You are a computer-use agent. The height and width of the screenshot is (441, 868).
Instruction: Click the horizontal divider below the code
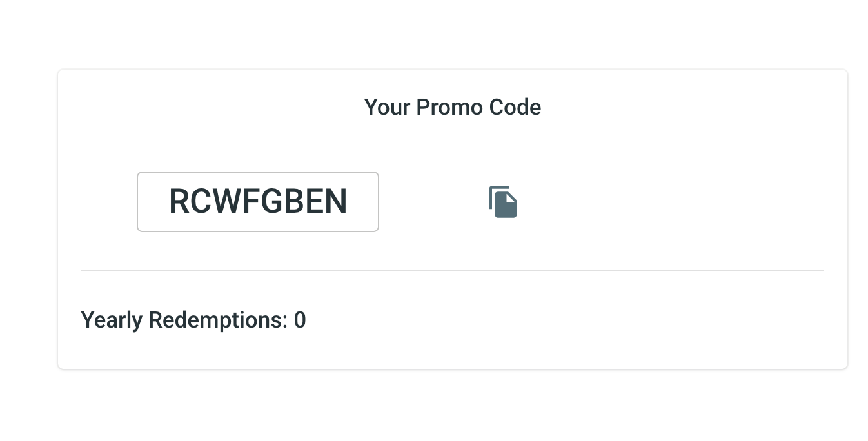pos(453,270)
